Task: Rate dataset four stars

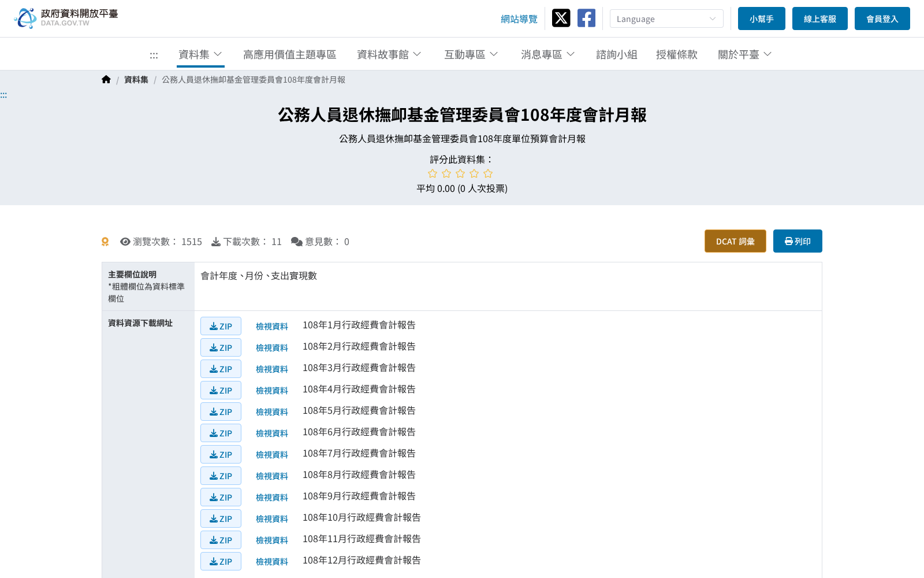Action: pos(474,173)
